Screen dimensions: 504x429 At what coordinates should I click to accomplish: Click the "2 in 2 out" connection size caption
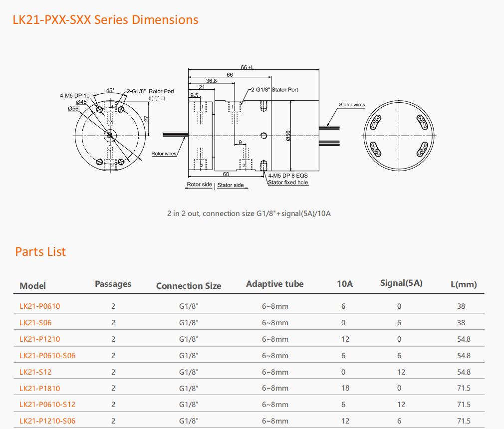[249, 214]
